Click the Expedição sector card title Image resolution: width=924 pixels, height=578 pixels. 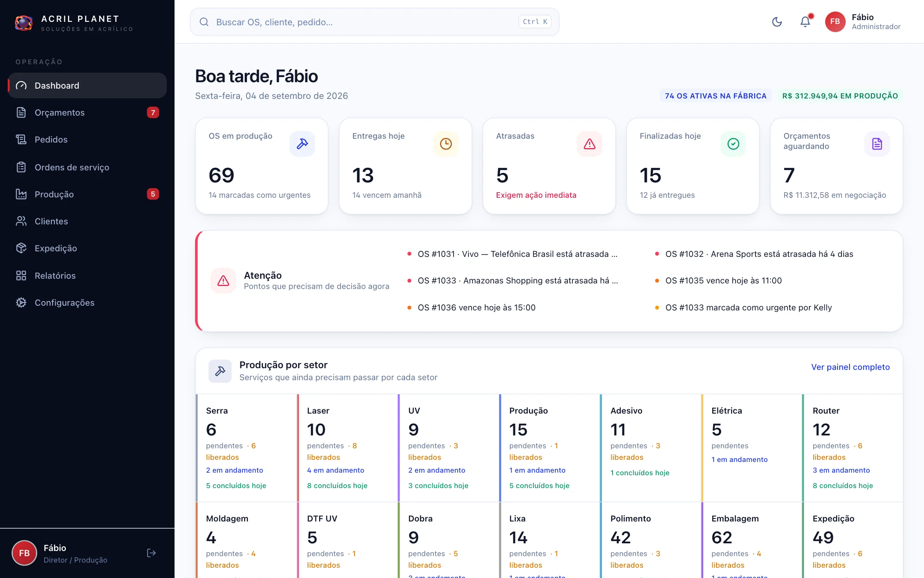click(833, 518)
